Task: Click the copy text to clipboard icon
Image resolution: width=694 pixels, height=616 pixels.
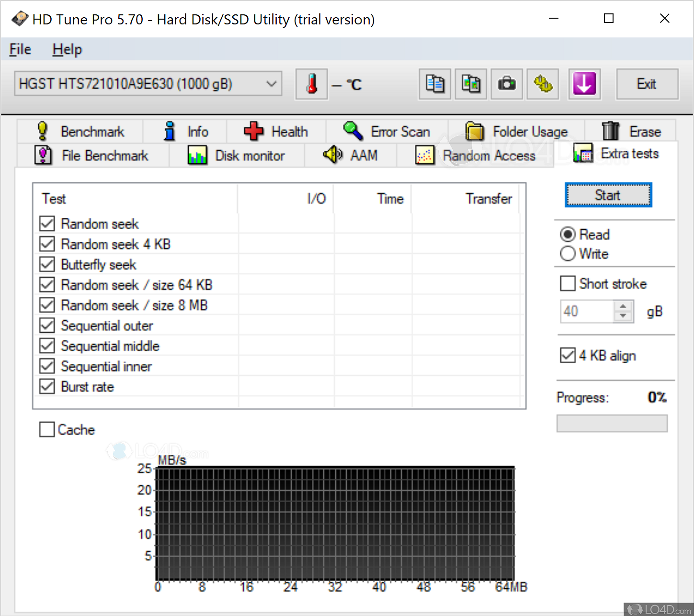Action: click(x=434, y=84)
